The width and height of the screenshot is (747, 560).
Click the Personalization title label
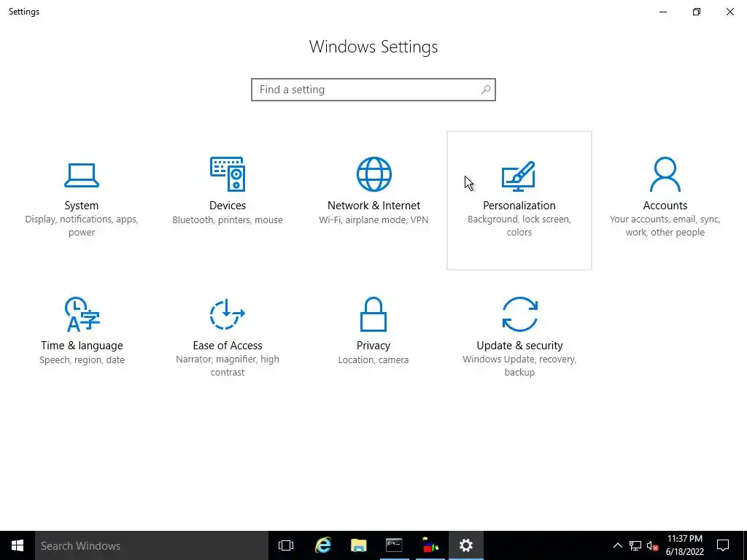pos(519,205)
